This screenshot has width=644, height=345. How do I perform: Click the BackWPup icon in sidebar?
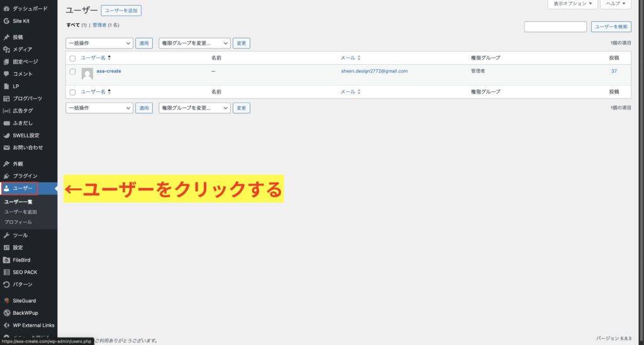tap(6, 312)
